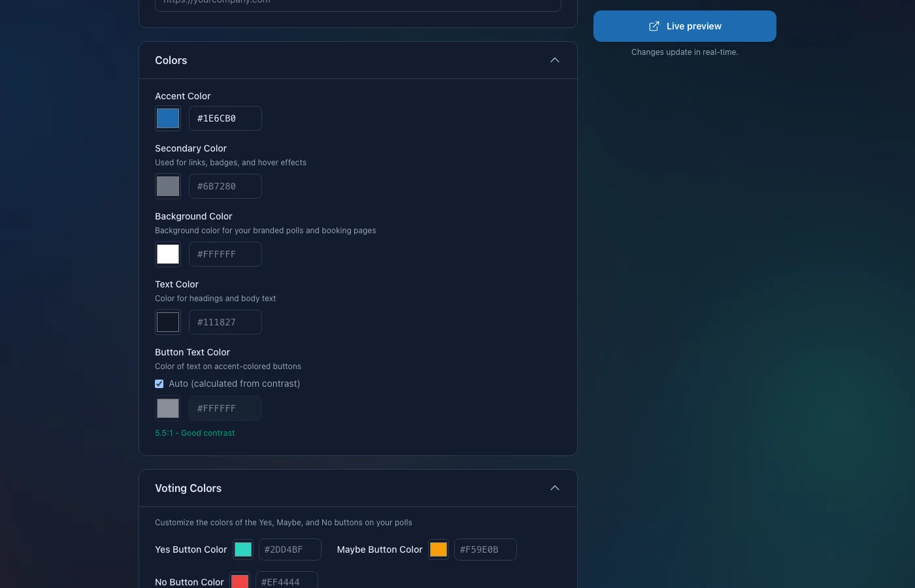Click the 'Background color for your branded polls' description
Image resolution: width=915 pixels, height=588 pixels.
[265, 231]
